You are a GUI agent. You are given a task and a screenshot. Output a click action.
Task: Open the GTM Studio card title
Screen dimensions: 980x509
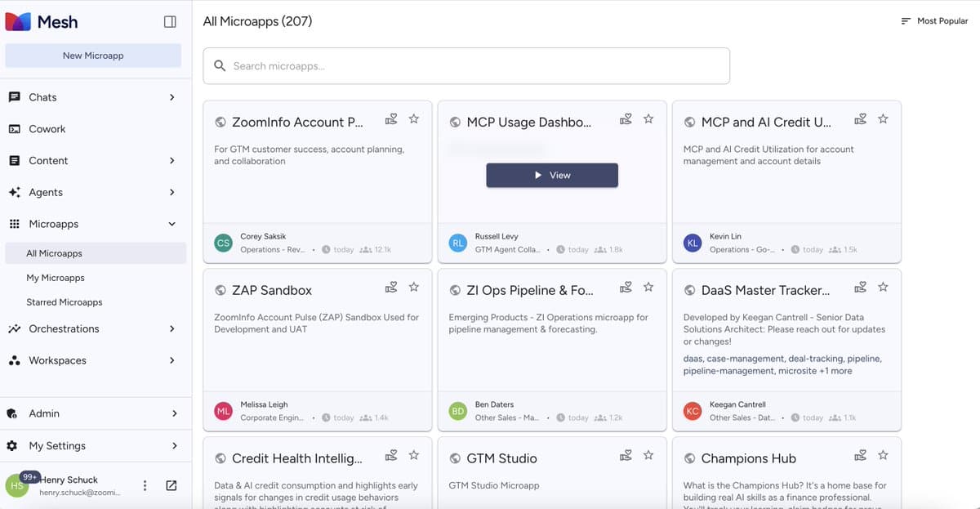(501, 459)
